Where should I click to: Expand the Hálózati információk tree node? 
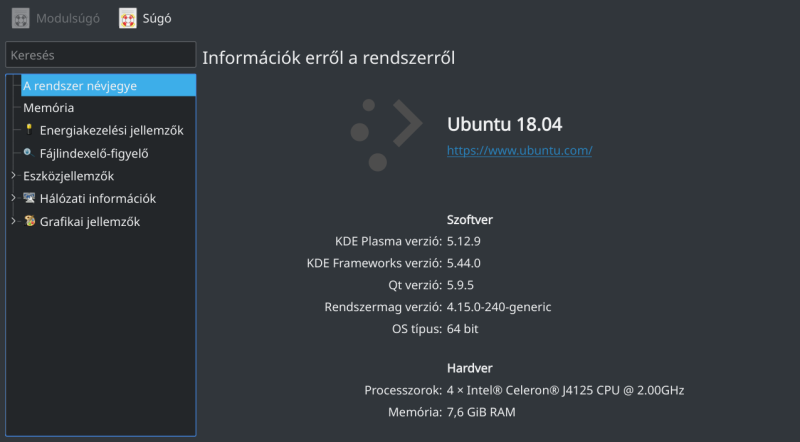[x=13, y=198]
